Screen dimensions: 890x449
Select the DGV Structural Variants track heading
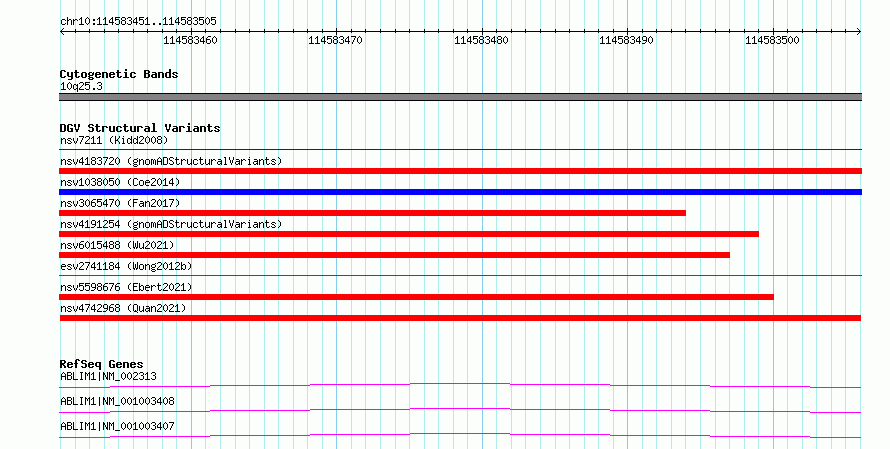140,128
